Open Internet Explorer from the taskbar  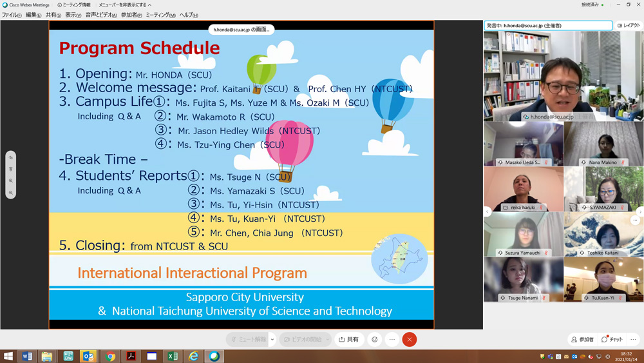pyautogui.click(x=193, y=356)
